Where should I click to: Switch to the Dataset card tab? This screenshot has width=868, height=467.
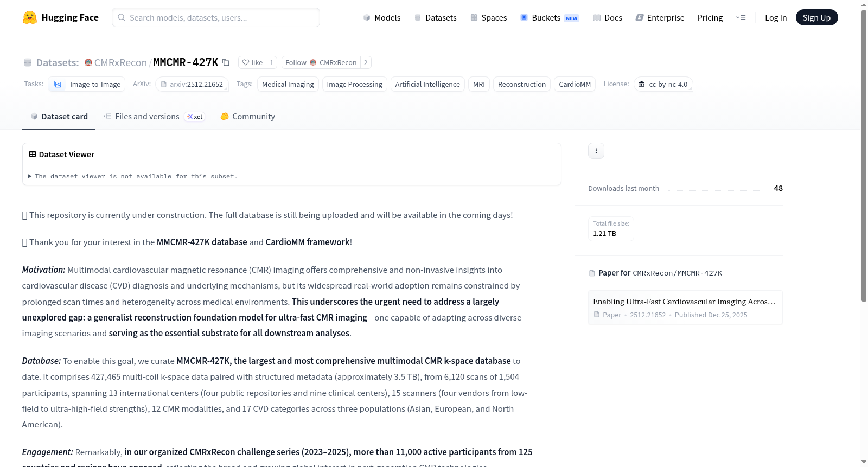pyautogui.click(x=59, y=117)
